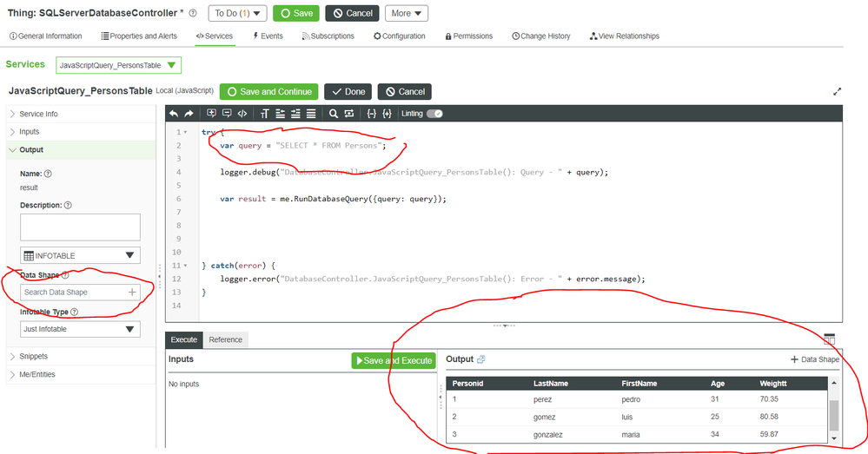The image size is (868, 454).
Task: Open the INFOTABLE base type dropdown
Action: pos(80,255)
